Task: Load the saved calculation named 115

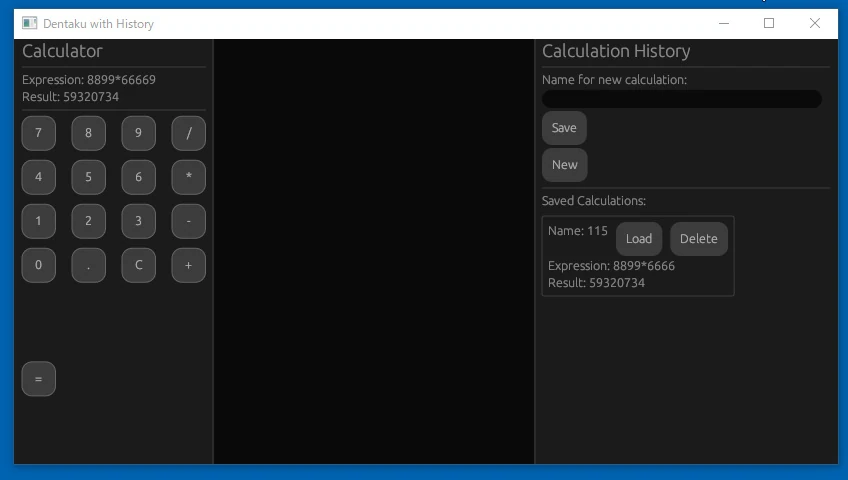Action: [x=638, y=239]
